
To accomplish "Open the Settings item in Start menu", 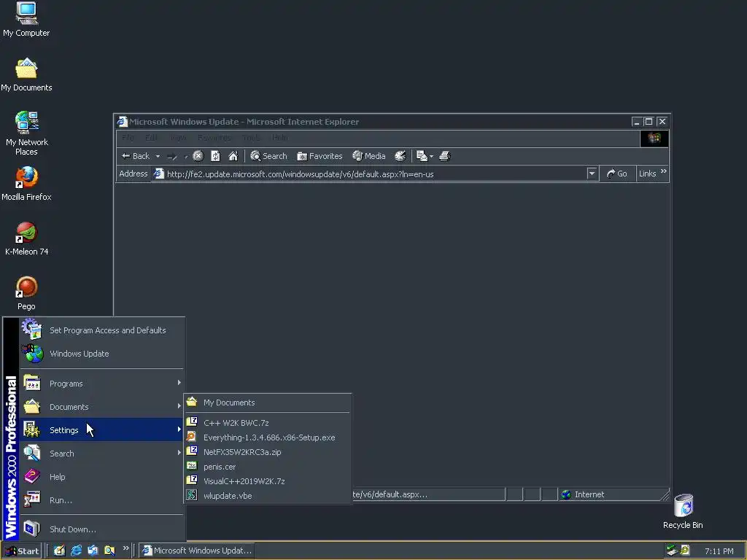I will (x=102, y=430).
